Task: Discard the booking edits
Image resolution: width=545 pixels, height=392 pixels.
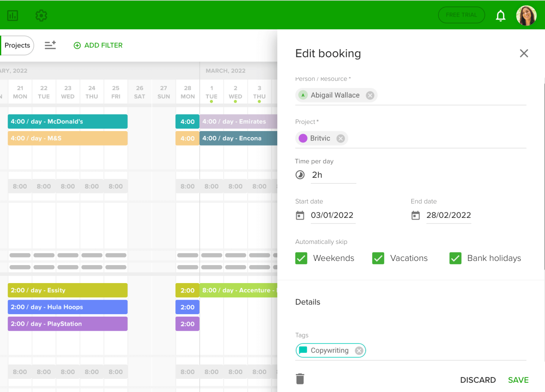Action: 478,380
